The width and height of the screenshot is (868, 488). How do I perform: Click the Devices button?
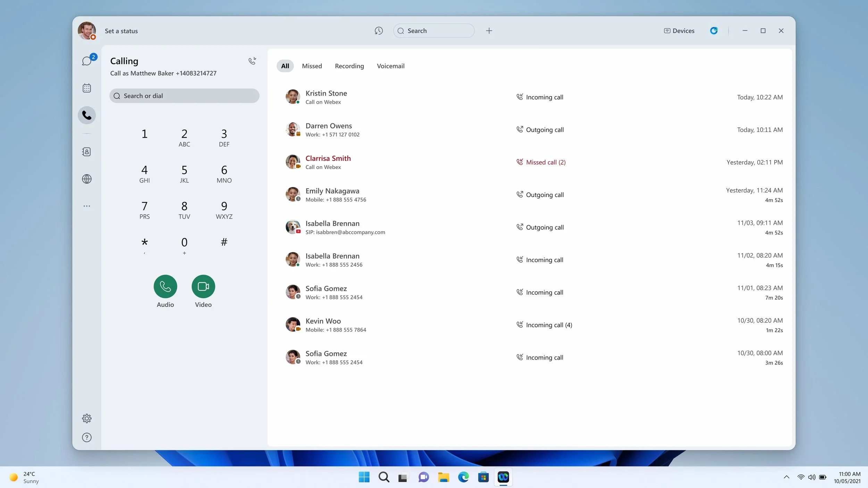click(679, 31)
